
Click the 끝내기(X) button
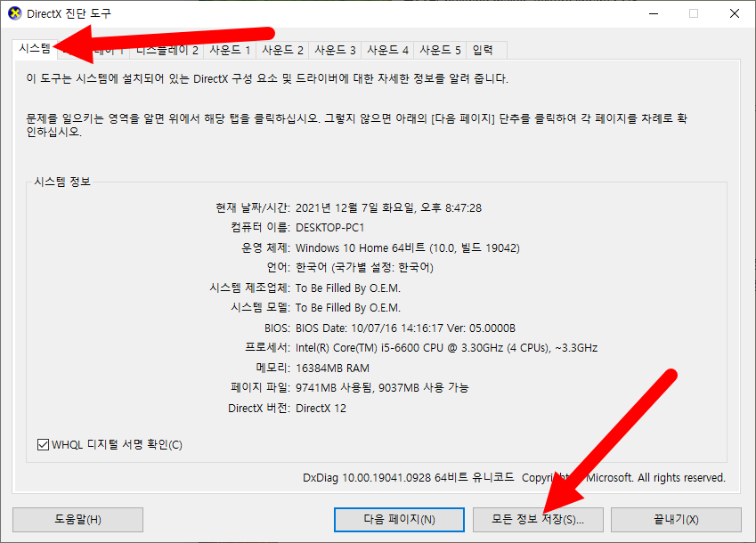click(676, 519)
